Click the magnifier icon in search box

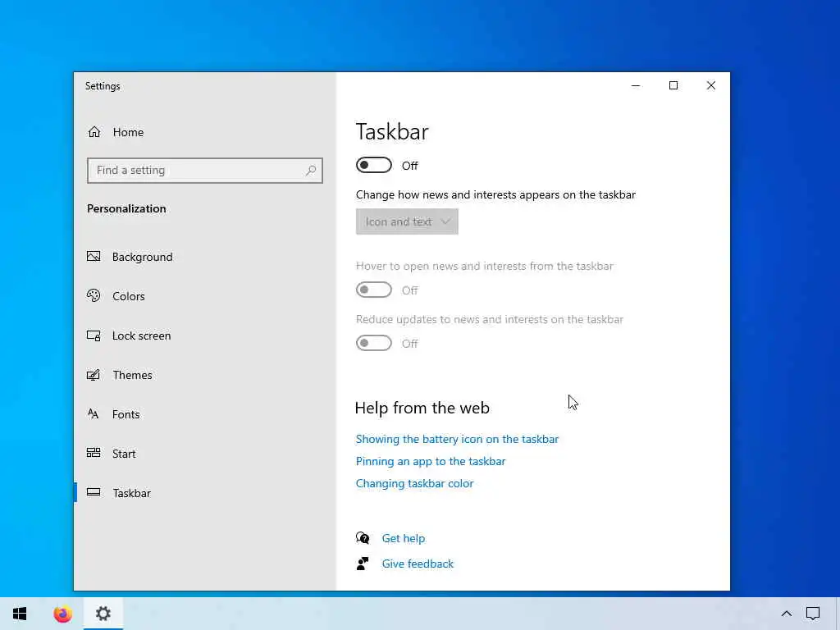pos(311,171)
